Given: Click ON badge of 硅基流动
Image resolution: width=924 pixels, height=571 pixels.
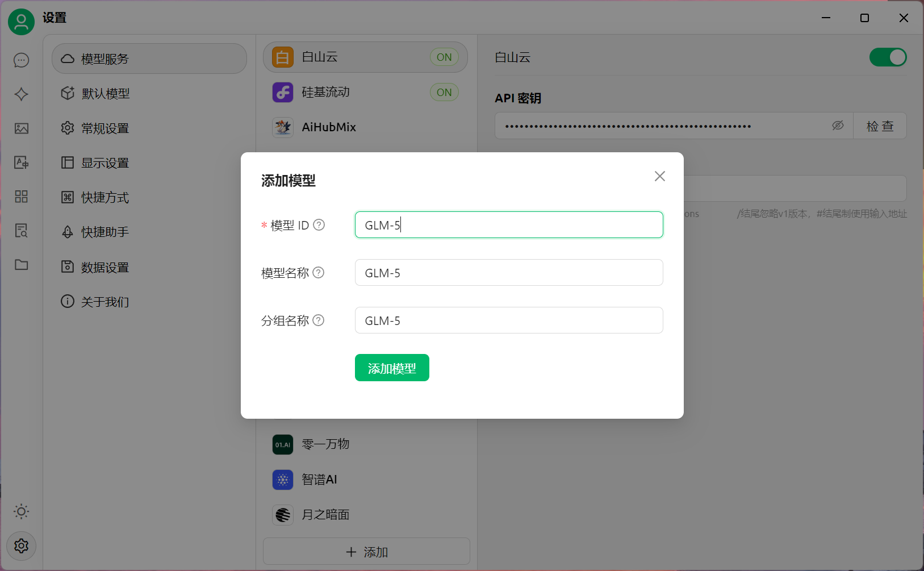Looking at the screenshot, I should [x=444, y=92].
